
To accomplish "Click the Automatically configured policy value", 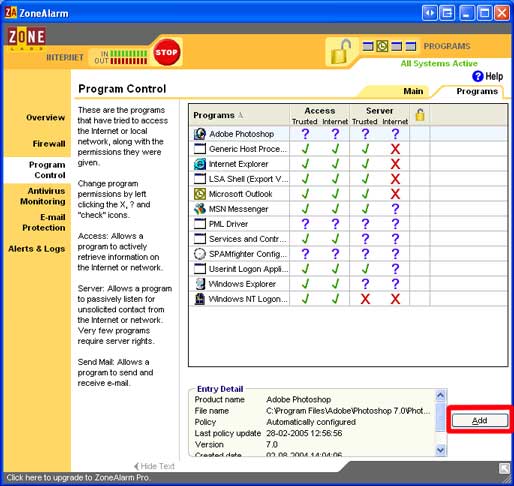I will [x=311, y=422].
